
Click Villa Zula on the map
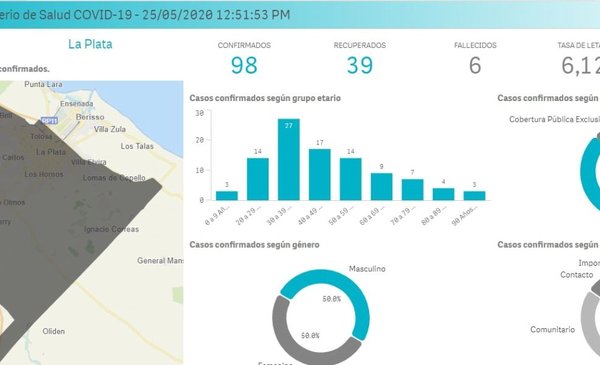click(110, 129)
